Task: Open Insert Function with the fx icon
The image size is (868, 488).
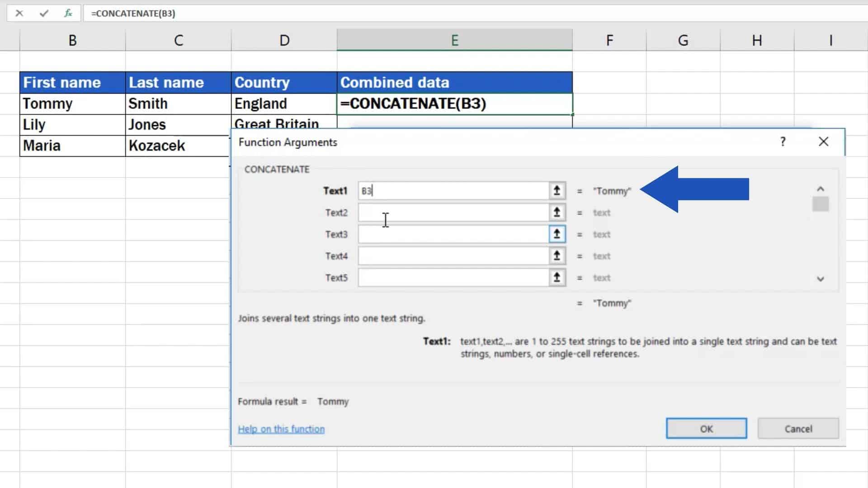Action: (68, 13)
